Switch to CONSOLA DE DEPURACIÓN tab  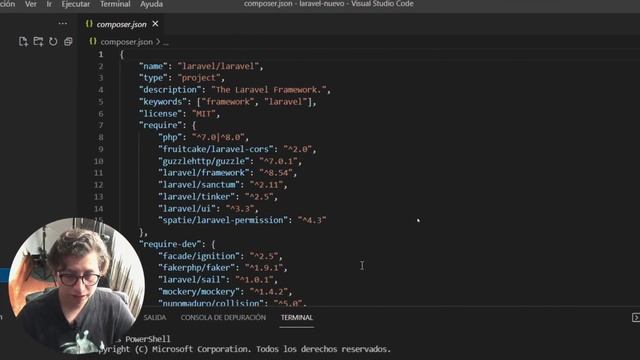pyautogui.click(x=223, y=318)
